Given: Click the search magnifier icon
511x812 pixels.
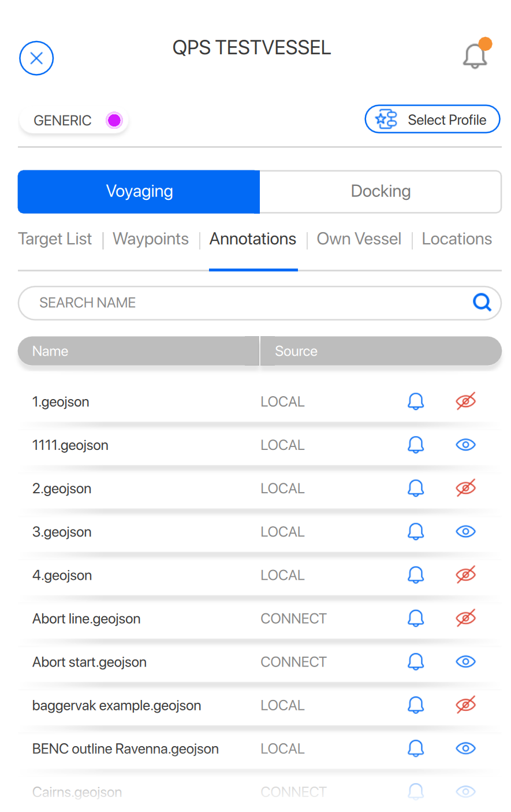Looking at the screenshot, I should click(x=482, y=302).
